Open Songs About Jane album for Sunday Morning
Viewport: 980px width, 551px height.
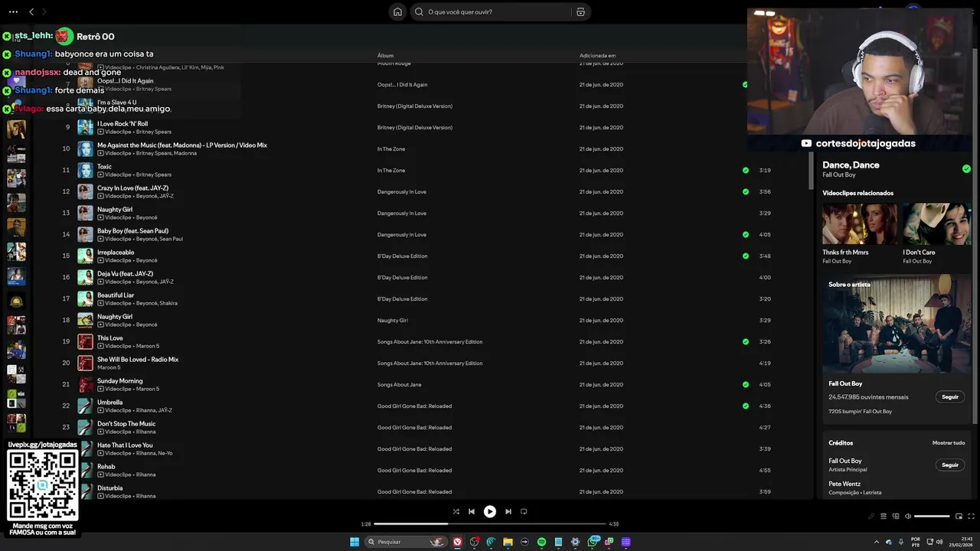(399, 384)
